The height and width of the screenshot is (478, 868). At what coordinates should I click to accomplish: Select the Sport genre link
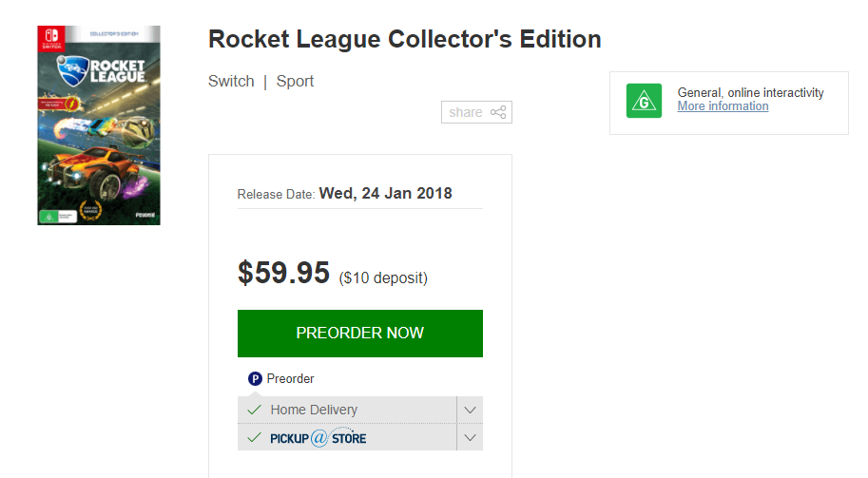tap(295, 81)
